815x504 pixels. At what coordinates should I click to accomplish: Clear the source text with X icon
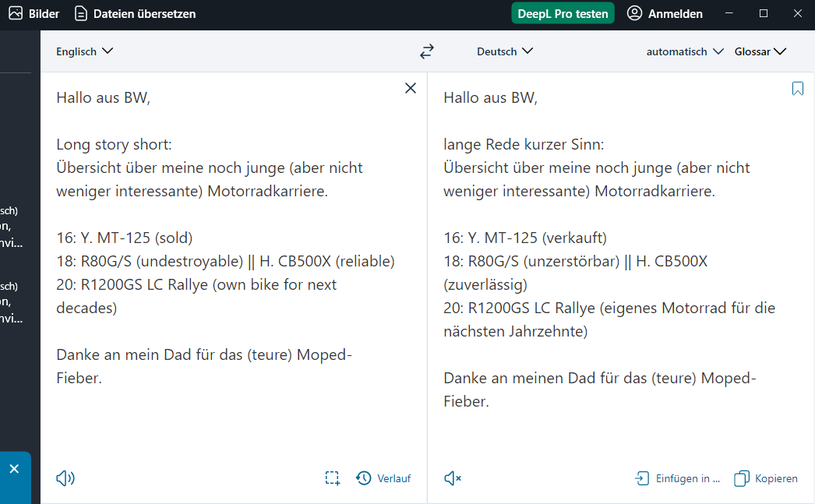tap(411, 89)
